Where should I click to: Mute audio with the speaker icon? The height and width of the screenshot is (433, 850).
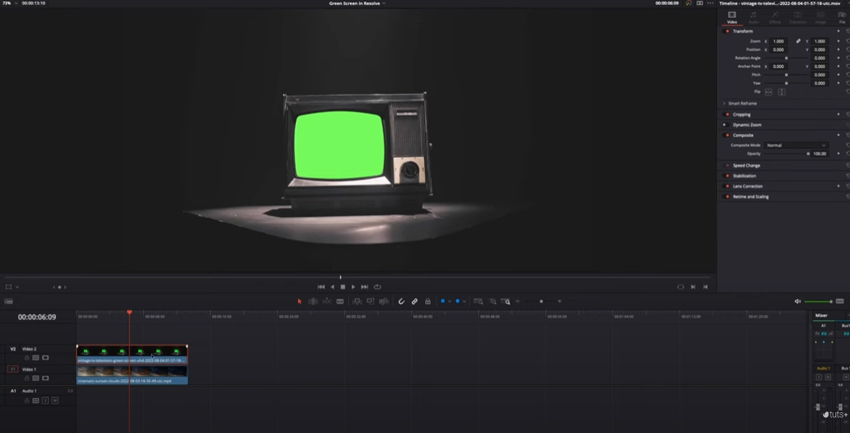point(797,301)
